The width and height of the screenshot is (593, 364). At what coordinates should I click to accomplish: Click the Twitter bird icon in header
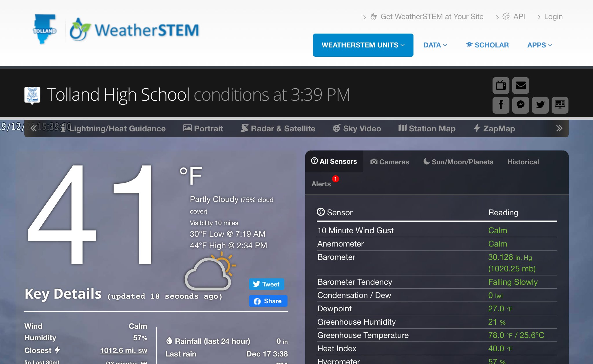pyautogui.click(x=540, y=105)
